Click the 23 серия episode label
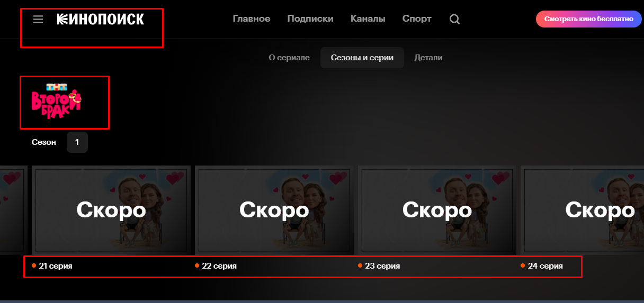Screen dimensions: 644x303 coord(382,266)
